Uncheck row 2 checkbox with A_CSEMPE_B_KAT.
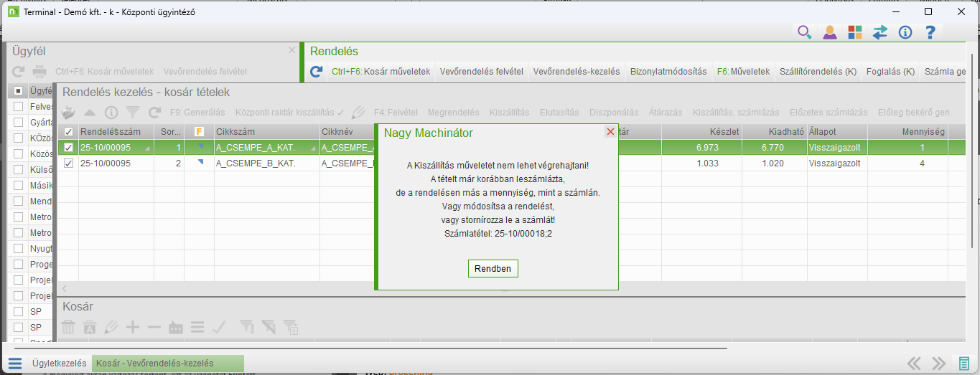The image size is (980, 375). 68,163
